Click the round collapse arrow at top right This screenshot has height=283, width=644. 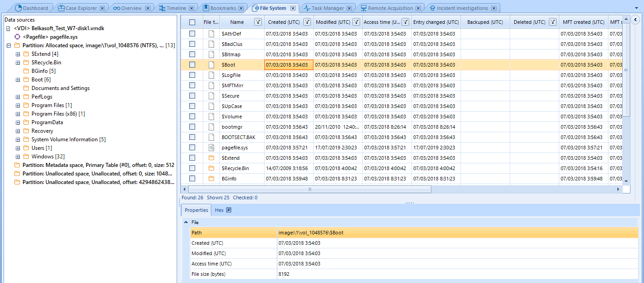coord(635,20)
